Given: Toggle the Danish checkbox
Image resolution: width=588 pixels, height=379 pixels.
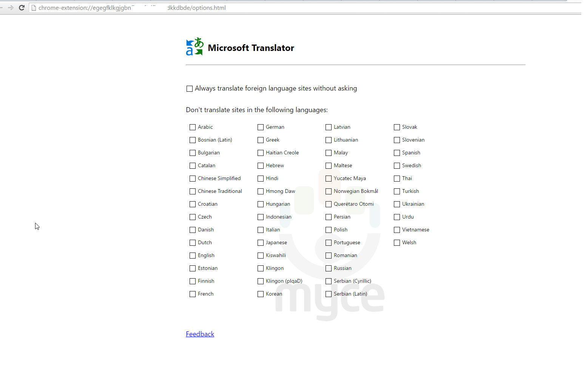Looking at the screenshot, I should click(x=193, y=230).
